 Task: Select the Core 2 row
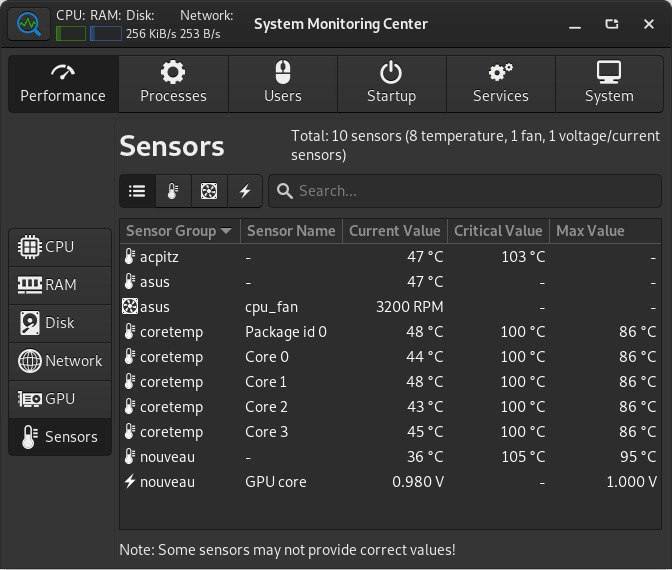tap(390, 407)
